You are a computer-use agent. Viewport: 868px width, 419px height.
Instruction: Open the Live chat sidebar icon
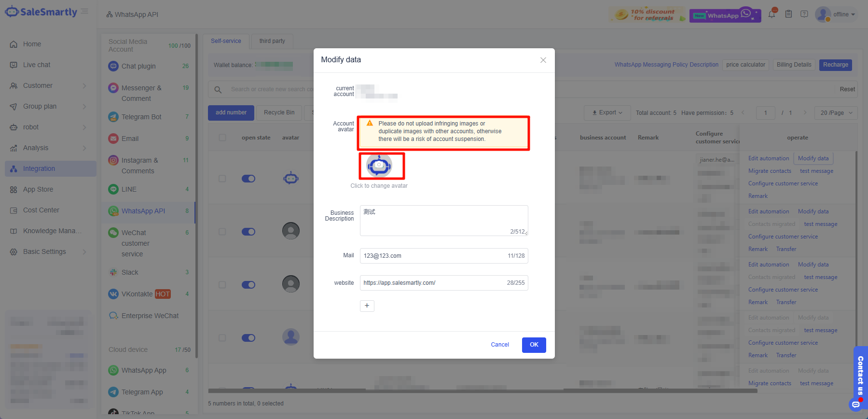14,65
